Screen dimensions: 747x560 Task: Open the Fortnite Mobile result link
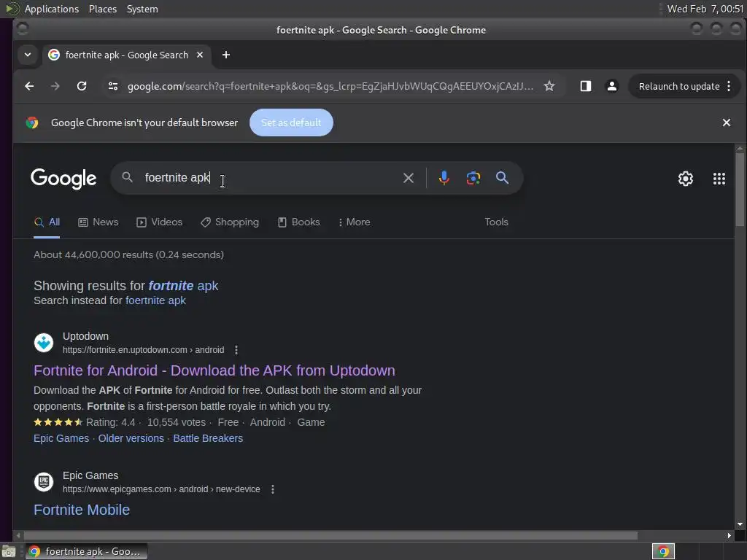coord(82,510)
